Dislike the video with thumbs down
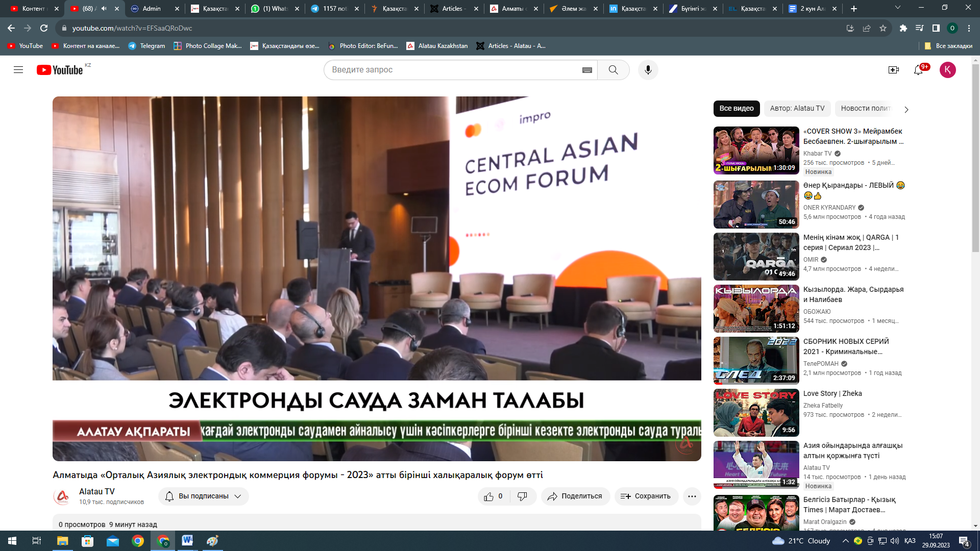980x551 pixels. 522,496
